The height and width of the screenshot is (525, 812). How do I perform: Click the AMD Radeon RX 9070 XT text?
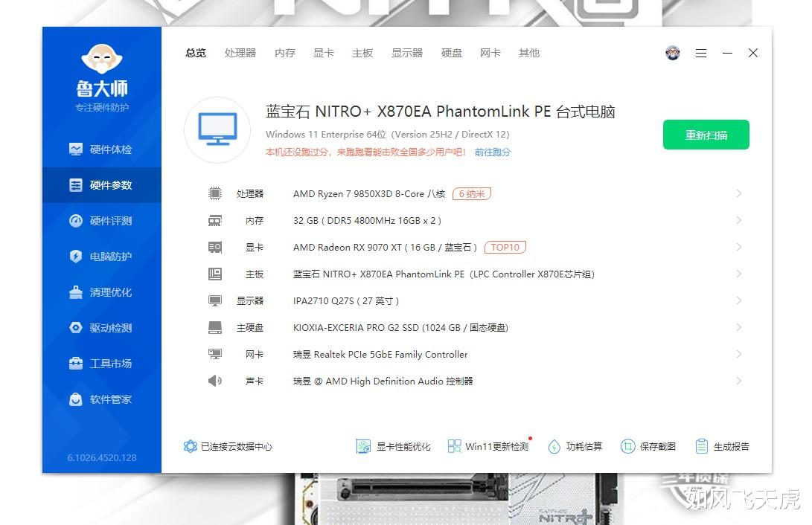(x=385, y=247)
